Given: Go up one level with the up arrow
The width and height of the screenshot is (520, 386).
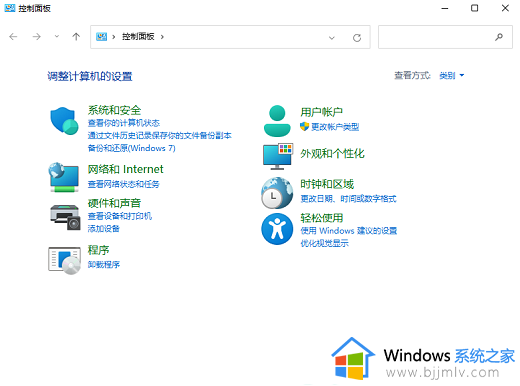Looking at the screenshot, I should pyautogui.click(x=76, y=37).
